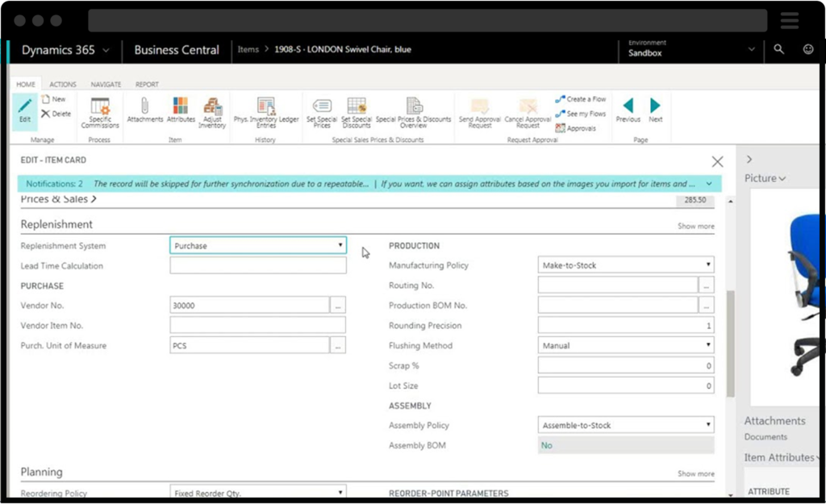Click the Edit pencil icon
Screen dimensions: 826x504
[25, 110]
